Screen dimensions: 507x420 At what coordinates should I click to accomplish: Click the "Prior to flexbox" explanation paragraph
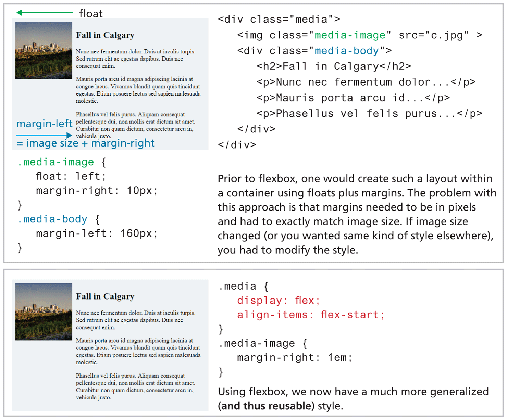[356, 214]
